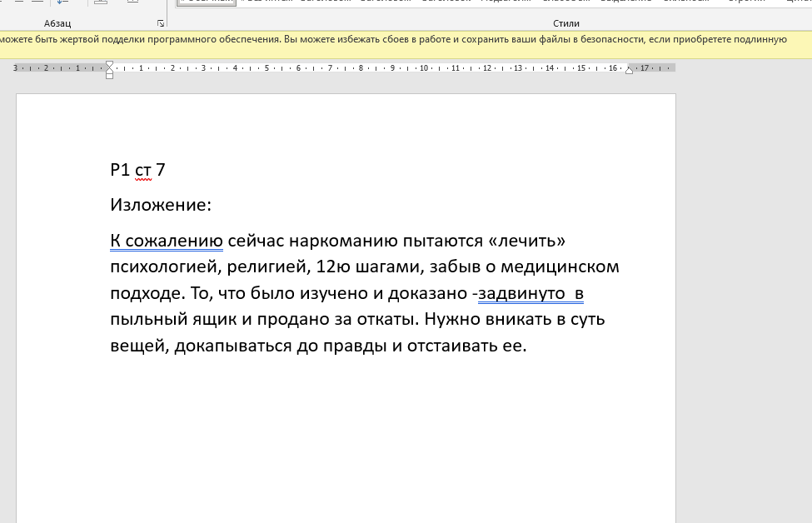This screenshot has width=812, height=523.
Task: Click the Стили group label
Action: pos(565,23)
